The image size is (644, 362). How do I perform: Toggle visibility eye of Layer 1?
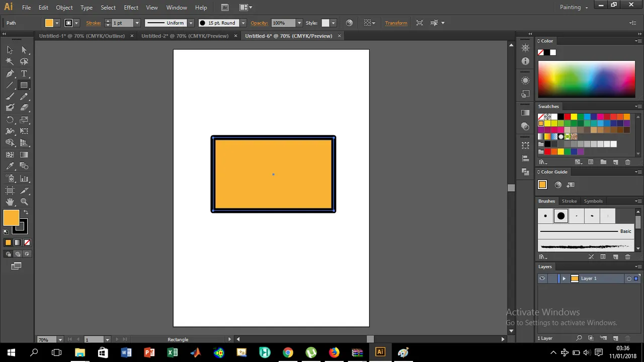tap(542, 279)
